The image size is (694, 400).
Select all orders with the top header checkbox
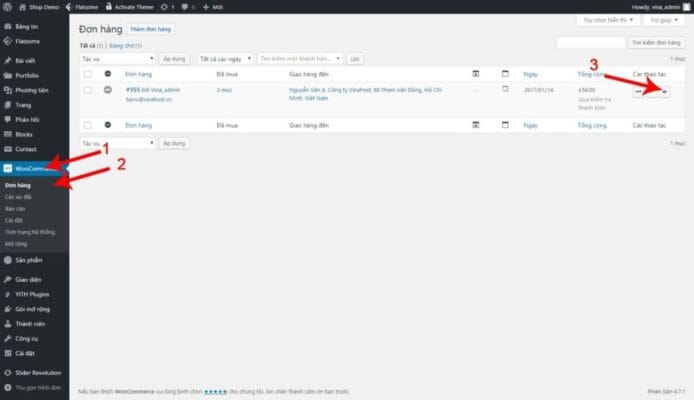click(x=88, y=74)
